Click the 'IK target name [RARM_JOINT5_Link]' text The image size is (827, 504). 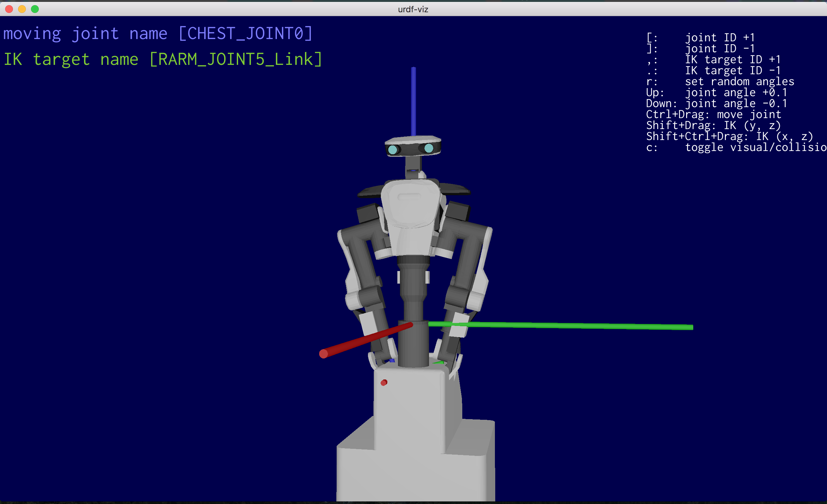click(163, 59)
